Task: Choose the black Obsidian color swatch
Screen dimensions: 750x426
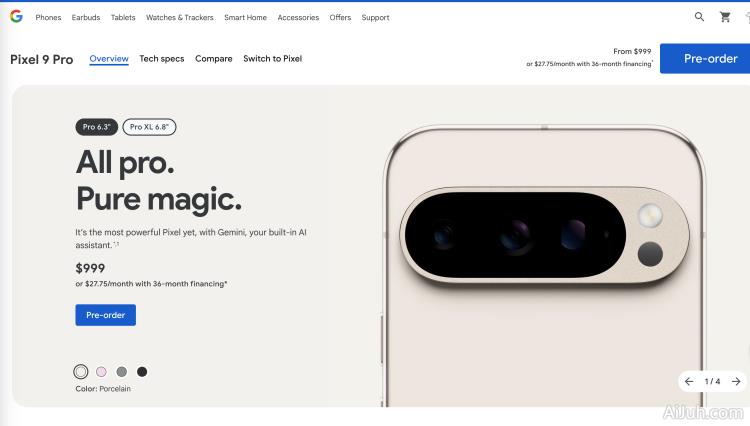Action: [142, 371]
